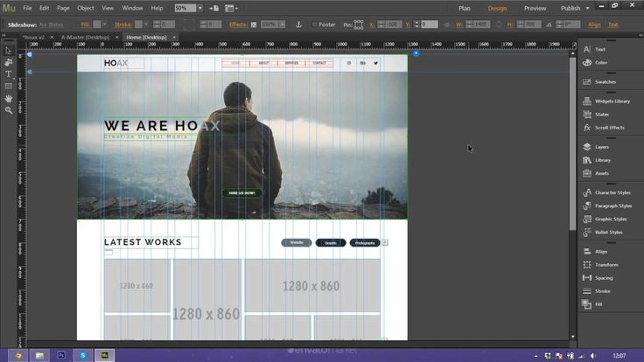Select the Selection arrow tool
This screenshot has height=362, width=644.
(x=9, y=51)
